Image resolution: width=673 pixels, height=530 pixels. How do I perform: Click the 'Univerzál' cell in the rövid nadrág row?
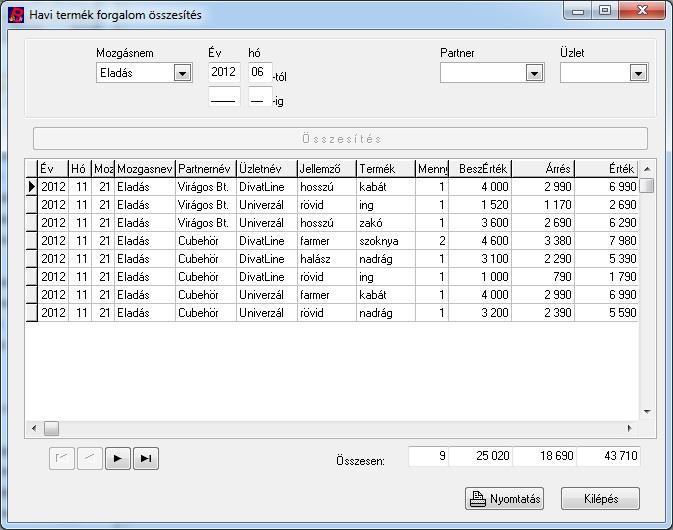click(267, 313)
